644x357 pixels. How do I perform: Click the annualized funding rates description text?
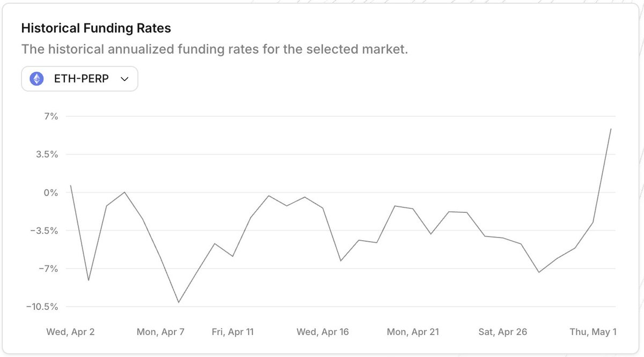click(215, 50)
